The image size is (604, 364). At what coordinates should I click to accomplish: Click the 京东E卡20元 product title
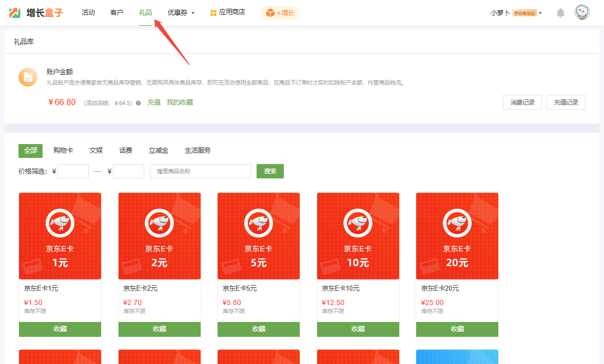(440, 288)
